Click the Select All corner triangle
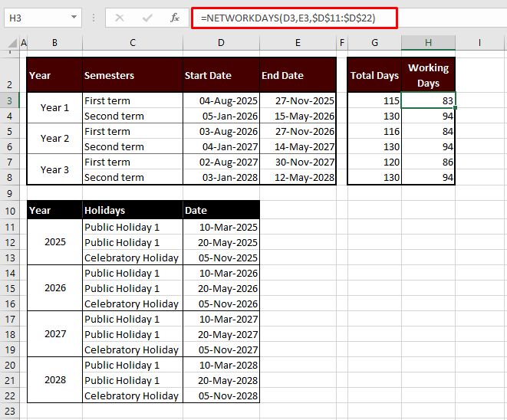Image resolution: width=507 pixels, height=420 pixels. 9,43
